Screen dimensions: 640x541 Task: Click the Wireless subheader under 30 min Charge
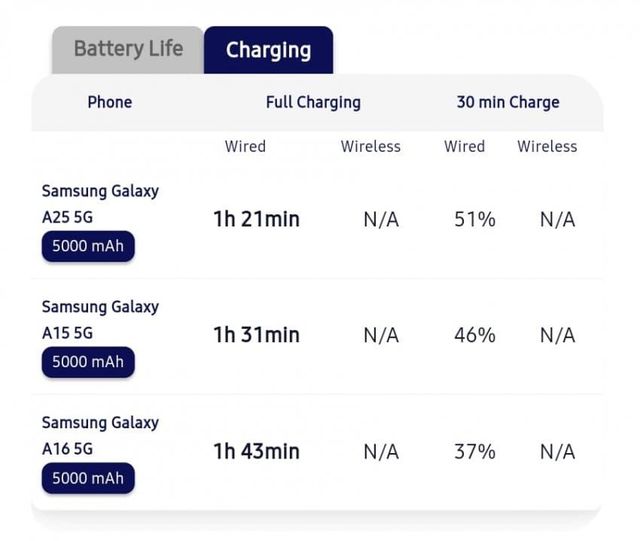[x=547, y=146]
